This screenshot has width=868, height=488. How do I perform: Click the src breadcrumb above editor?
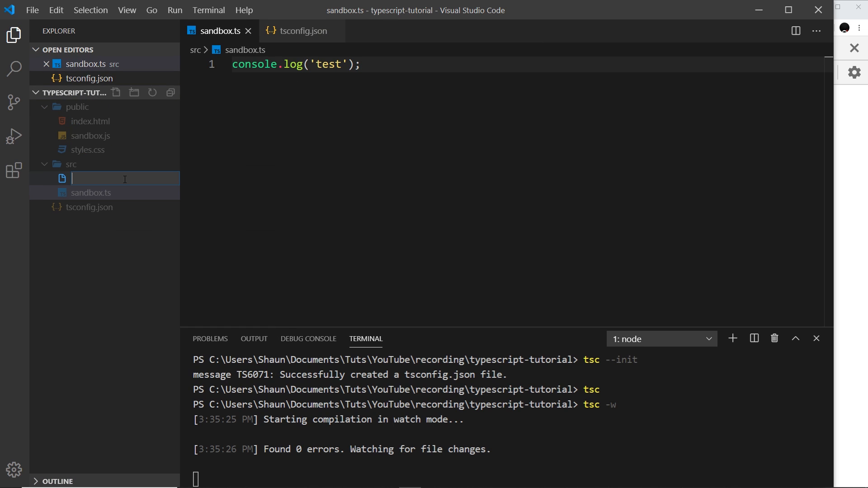(x=195, y=50)
